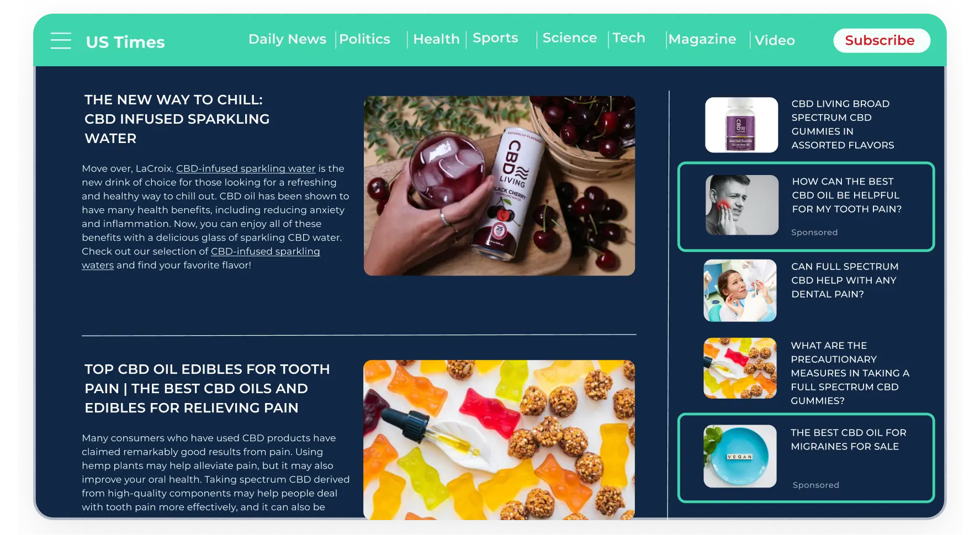This screenshot has width=980, height=535.
Task: Open the hamburger menu icon
Action: pyautogui.click(x=61, y=41)
